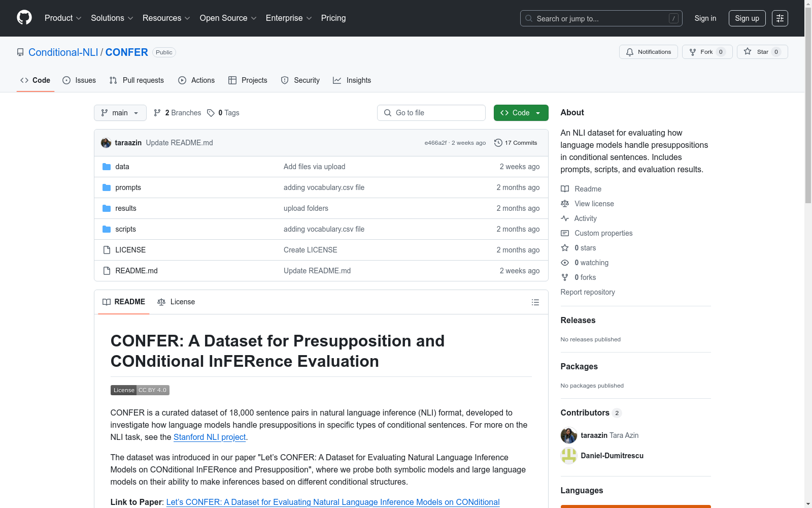This screenshot has height=508, width=812.
Task: Click taraazin's avatar in commit row
Action: [x=106, y=143]
